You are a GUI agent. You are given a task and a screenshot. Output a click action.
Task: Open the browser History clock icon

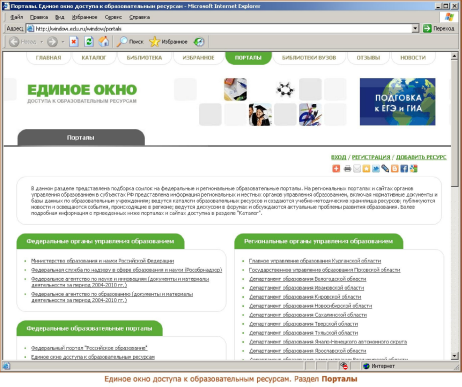pyautogui.click(x=199, y=42)
